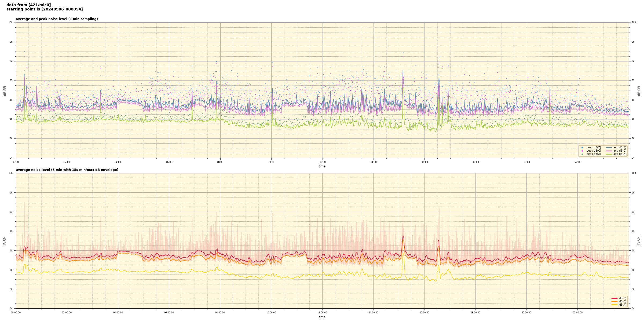The image size is (644, 322).
Task: Select the avg dB(C) pink legend line
Action: [x=609, y=151]
